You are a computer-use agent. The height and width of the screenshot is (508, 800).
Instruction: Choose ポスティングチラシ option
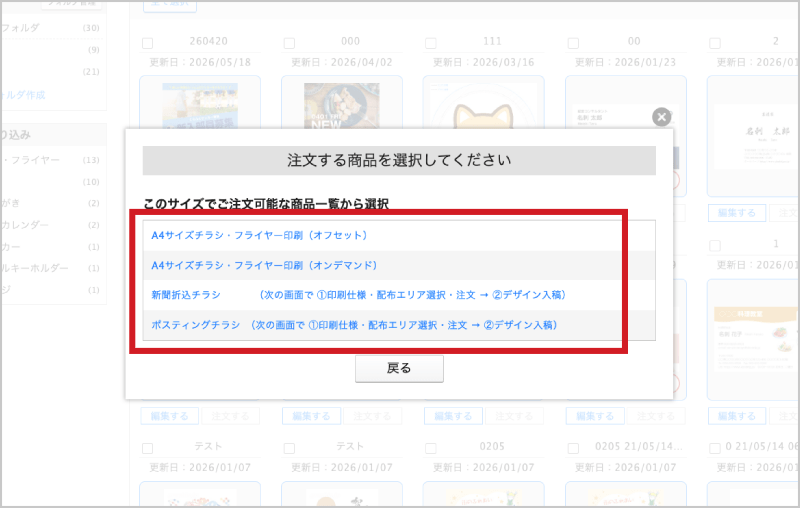coord(354,325)
